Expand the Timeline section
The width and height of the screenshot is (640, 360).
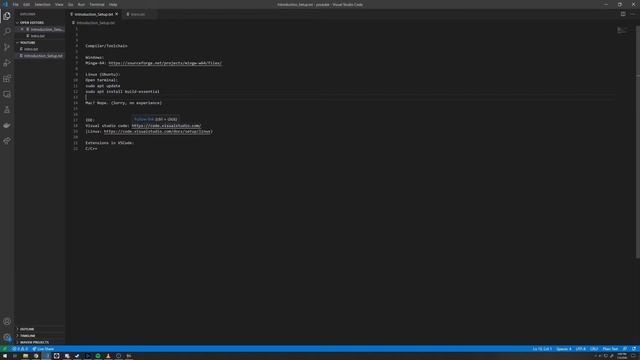pyautogui.click(x=40, y=336)
